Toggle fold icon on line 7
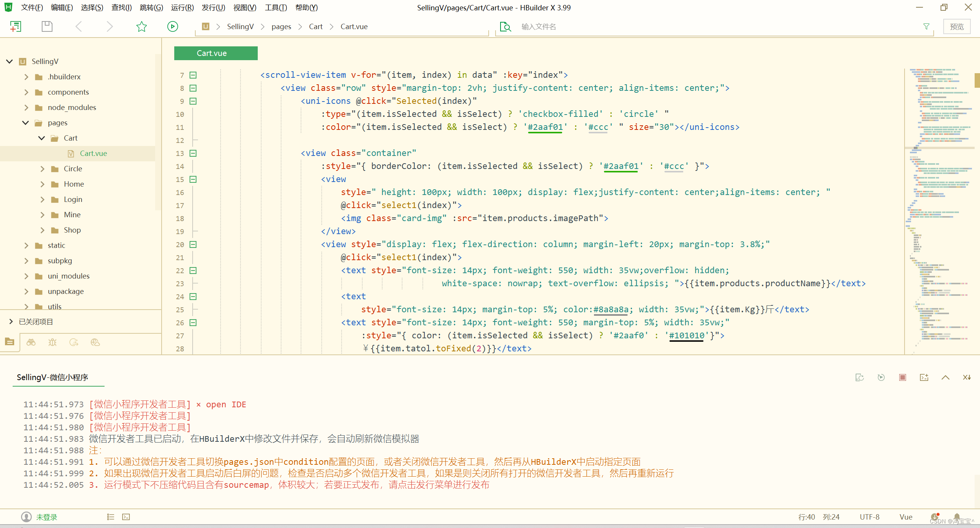Screen dimensions: 980x528 tap(193, 75)
